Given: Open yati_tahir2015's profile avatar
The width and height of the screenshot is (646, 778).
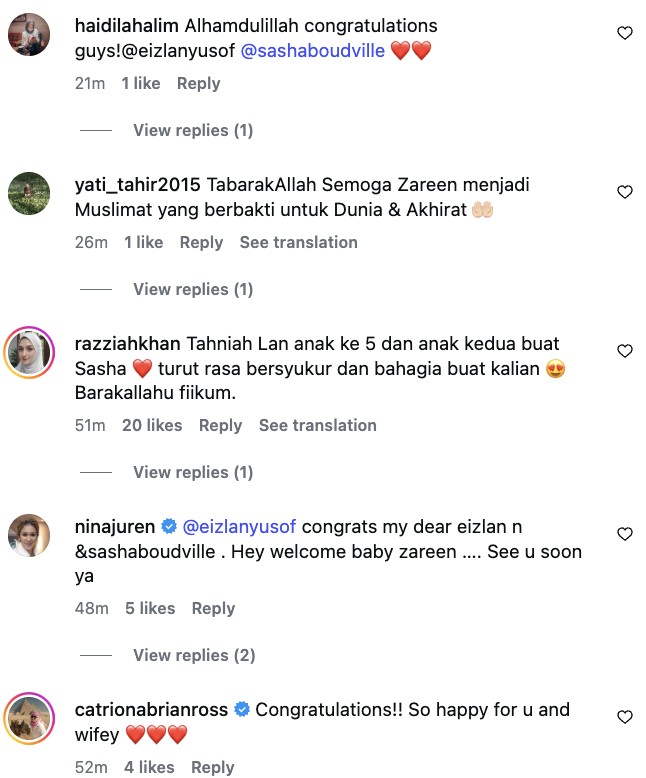Looking at the screenshot, I should pyautogui.click(x=30, y=193).
